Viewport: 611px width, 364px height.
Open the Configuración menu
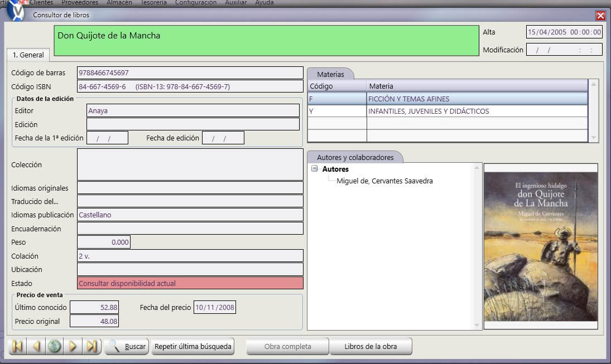(195, 3)
